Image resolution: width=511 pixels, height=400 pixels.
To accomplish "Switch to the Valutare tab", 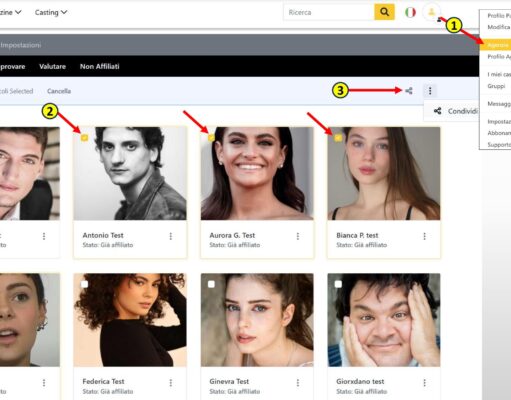I will (52, 66).
